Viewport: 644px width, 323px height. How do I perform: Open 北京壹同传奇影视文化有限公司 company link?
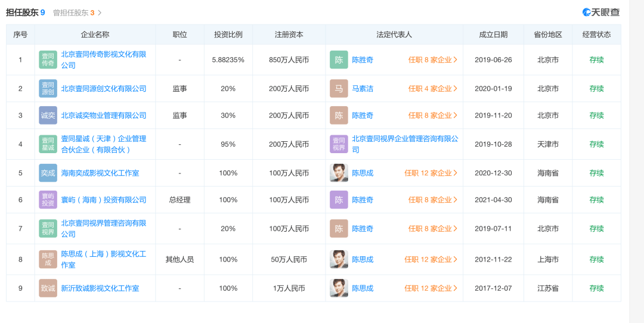[104, 60]
